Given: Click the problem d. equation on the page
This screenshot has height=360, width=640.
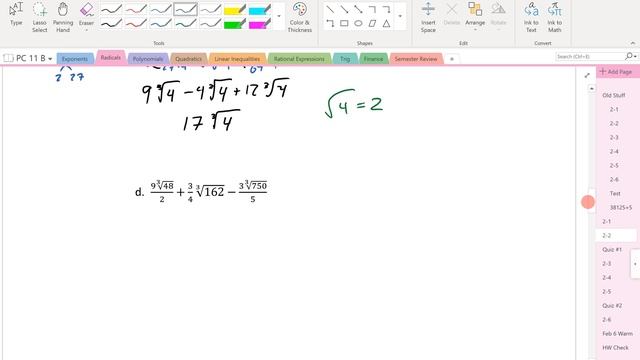Looking at the screenshot, I should click(x=201, y=191).
